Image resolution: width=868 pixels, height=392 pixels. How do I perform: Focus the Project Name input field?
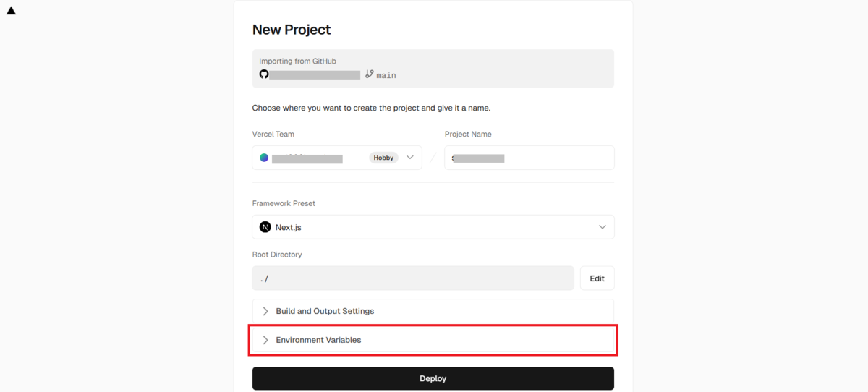click(x=529, y=158)
